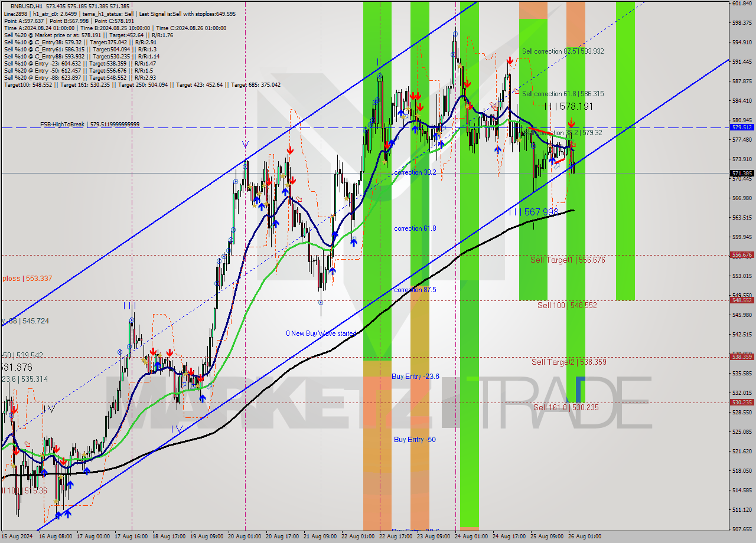The width and height of the screenshot is (756, 543).
Task: Click the 'Sell correction 61.8 | 586.315' label
Action: 563,94
